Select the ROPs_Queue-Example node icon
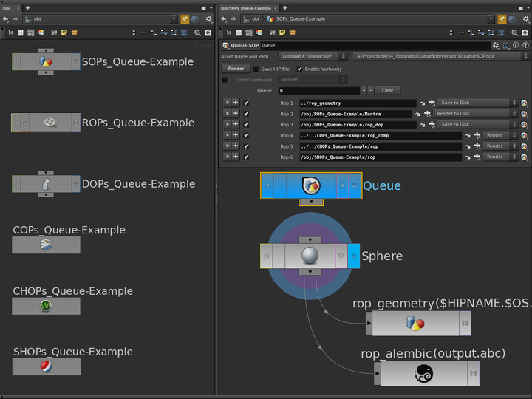This screenshot has height=399, width=532. [50, 123]
